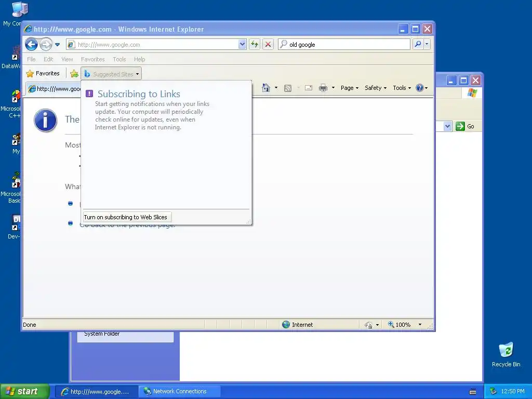Click the search box containing 'old google'
532x399 pixels.
pos(344,45)
